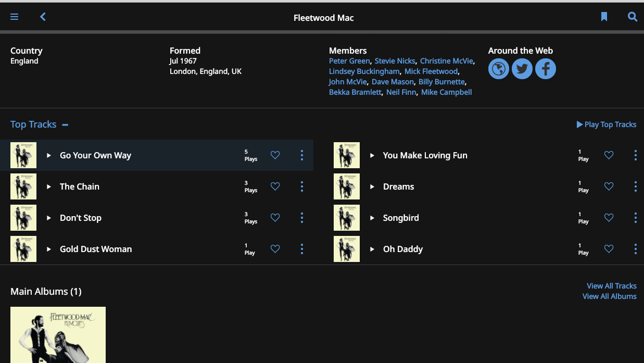Image resolution: width=644 pixels, height=363 pixels.
Task: Select the Go Your Own Way title
Action: [x=95, y=155]
